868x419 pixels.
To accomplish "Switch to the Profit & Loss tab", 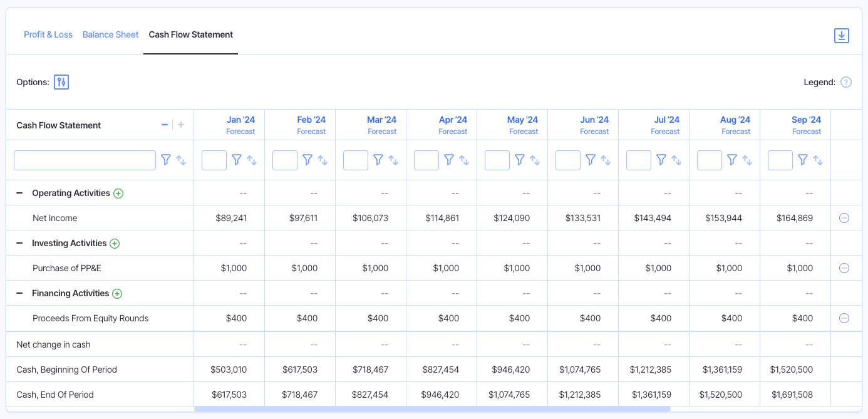I will tap(48, 34).
